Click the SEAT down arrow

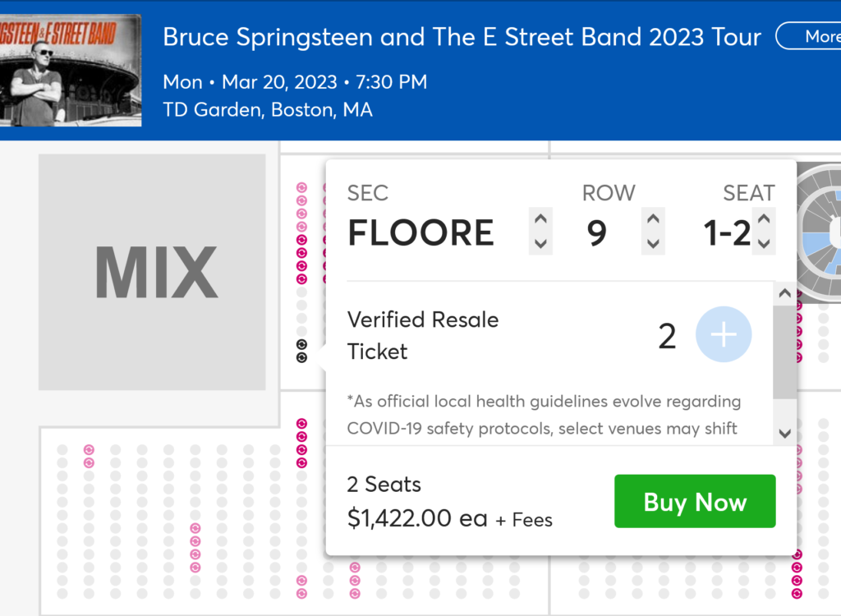pos(764,243)
